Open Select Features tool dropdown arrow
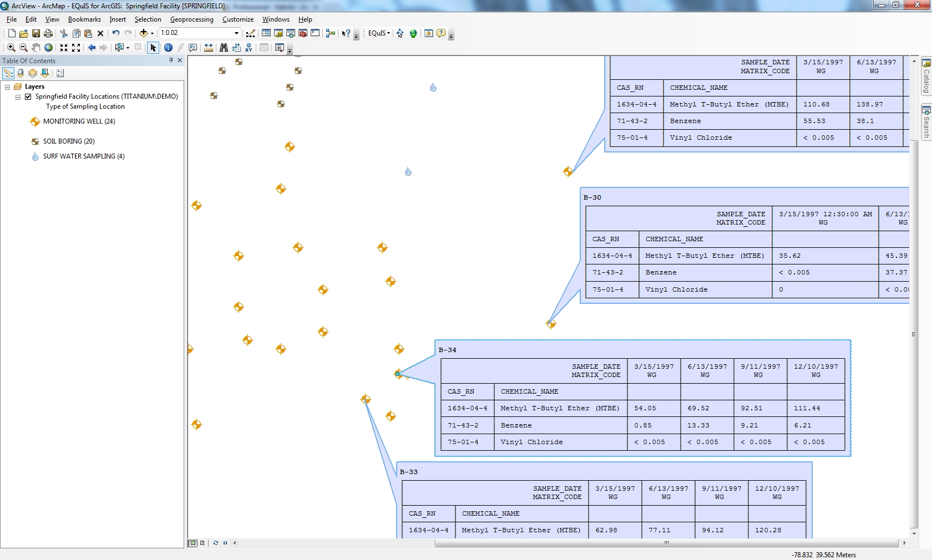The image size is (932, 560). pyautogui.click(x=128, y=48)
